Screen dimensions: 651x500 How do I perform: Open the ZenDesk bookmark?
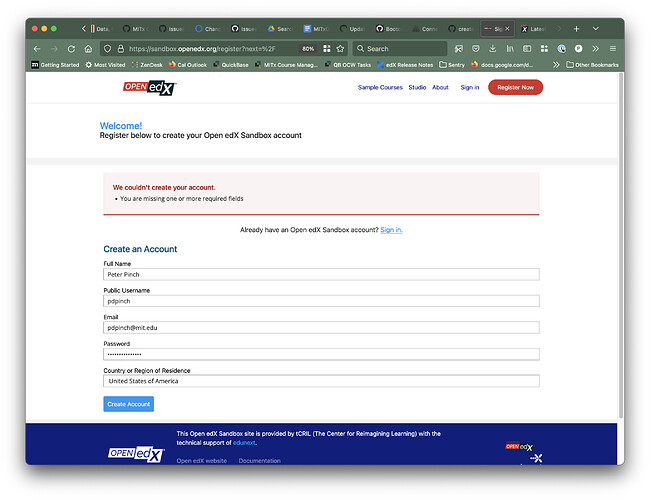[147, 65]
